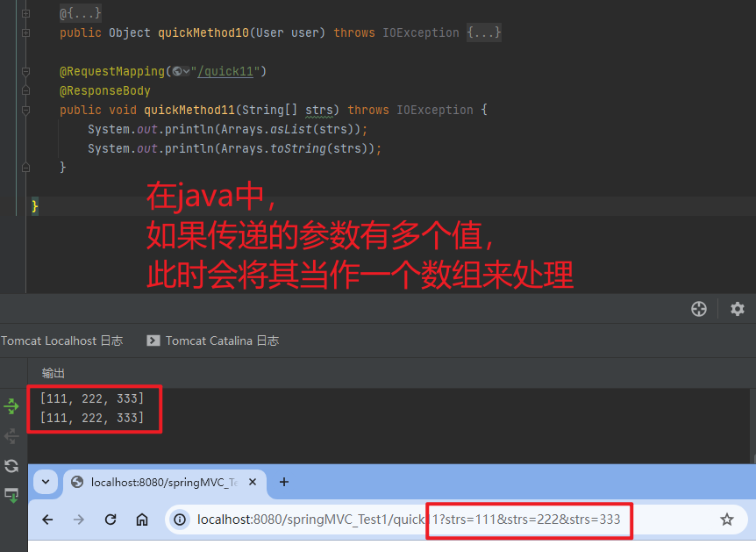This screenshot has width=756, height=552.
Task: Collapse the quickMethod11 method body
Action: (x=26, y=110)
